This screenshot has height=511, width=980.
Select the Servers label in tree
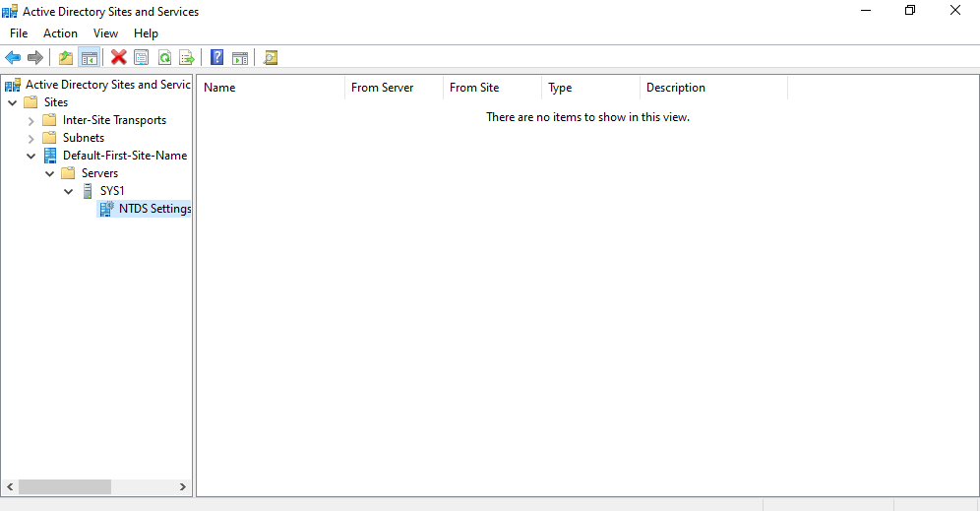tap(99, 172)
